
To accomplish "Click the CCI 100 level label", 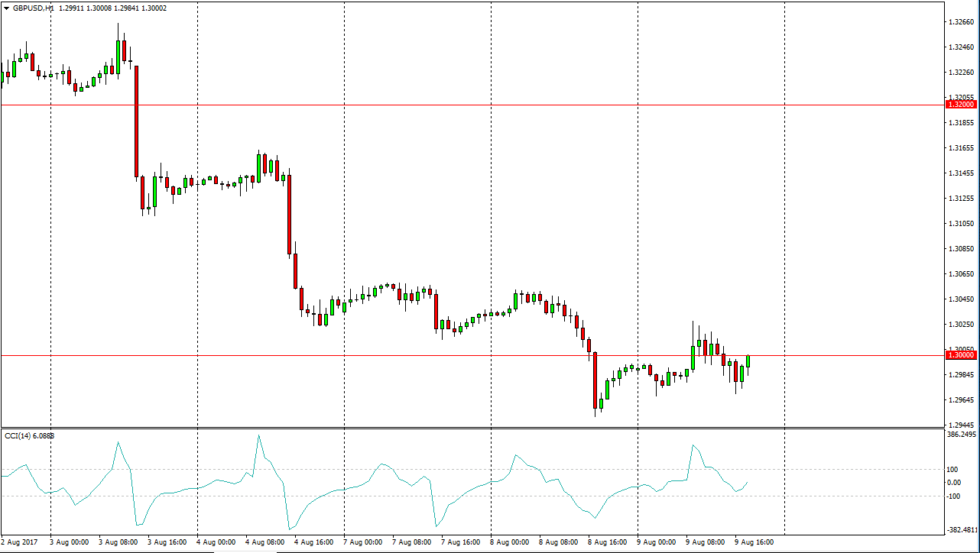I will pyautogui.click(x=952, y=469).
